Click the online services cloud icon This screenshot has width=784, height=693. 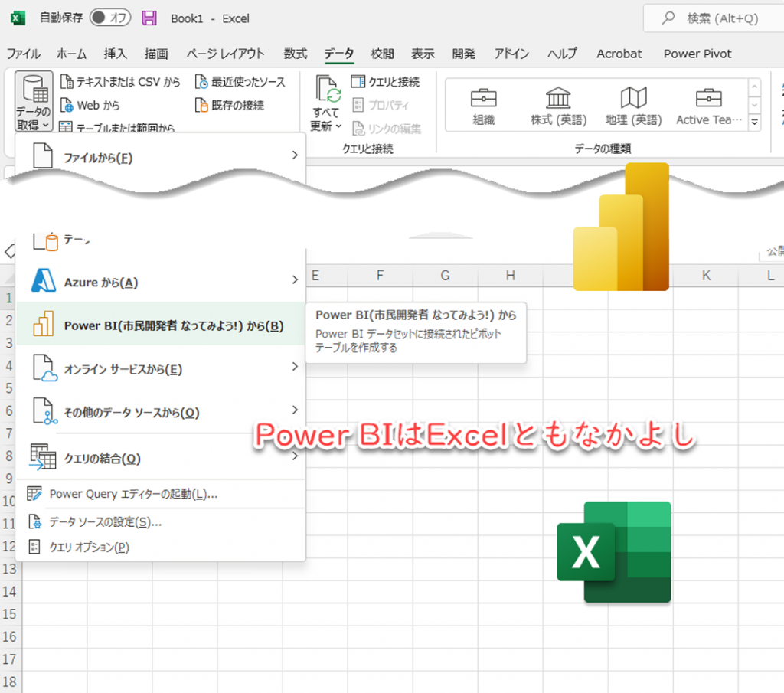44,368
